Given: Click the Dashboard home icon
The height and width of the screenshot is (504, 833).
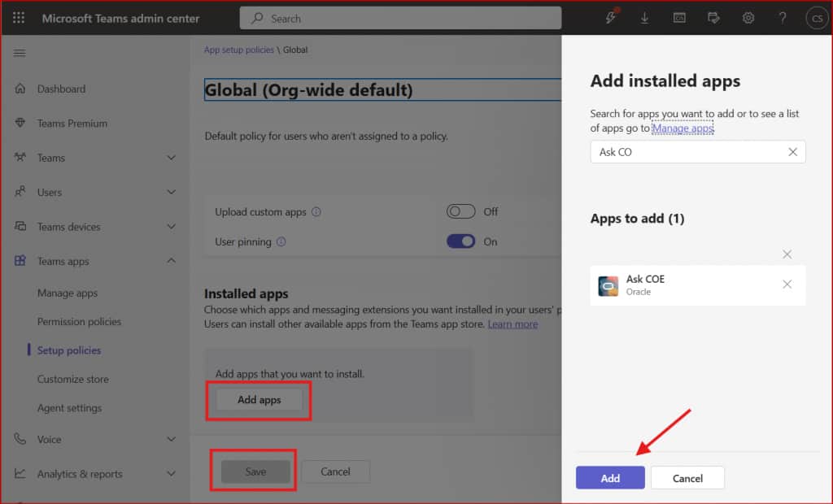Looking at the screenshot, I should (20, 89).
